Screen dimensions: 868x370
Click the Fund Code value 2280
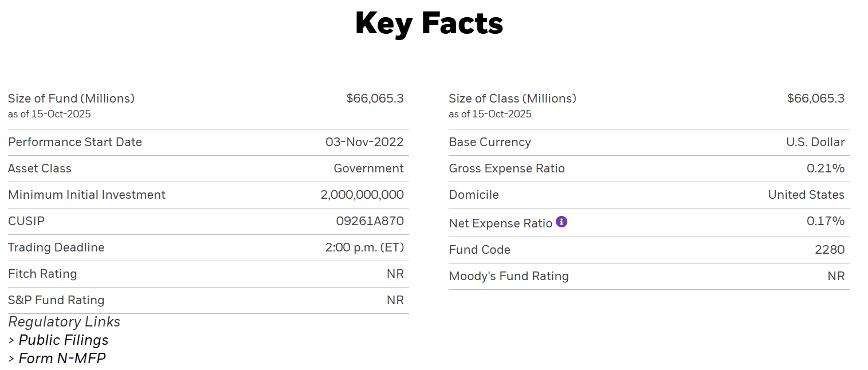coord(830,250)
